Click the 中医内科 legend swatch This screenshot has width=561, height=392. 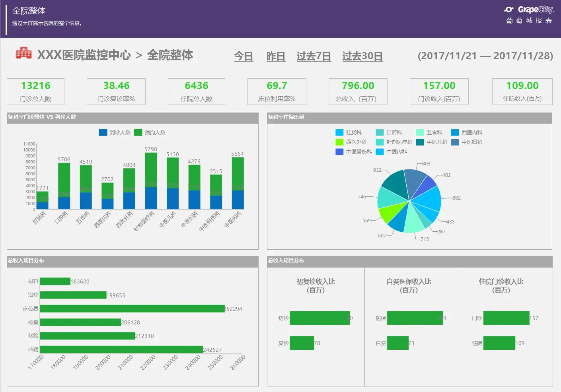(x=380, y=151)
